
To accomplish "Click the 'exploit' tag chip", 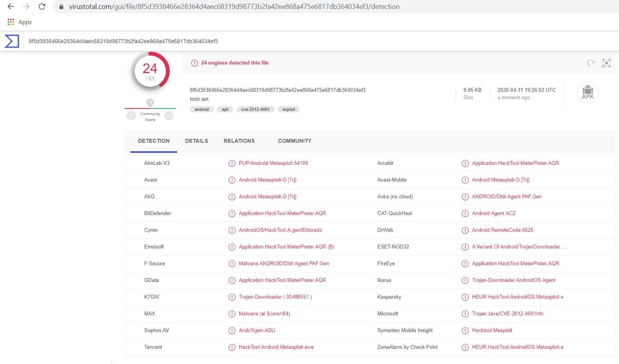I will (289, 109).
